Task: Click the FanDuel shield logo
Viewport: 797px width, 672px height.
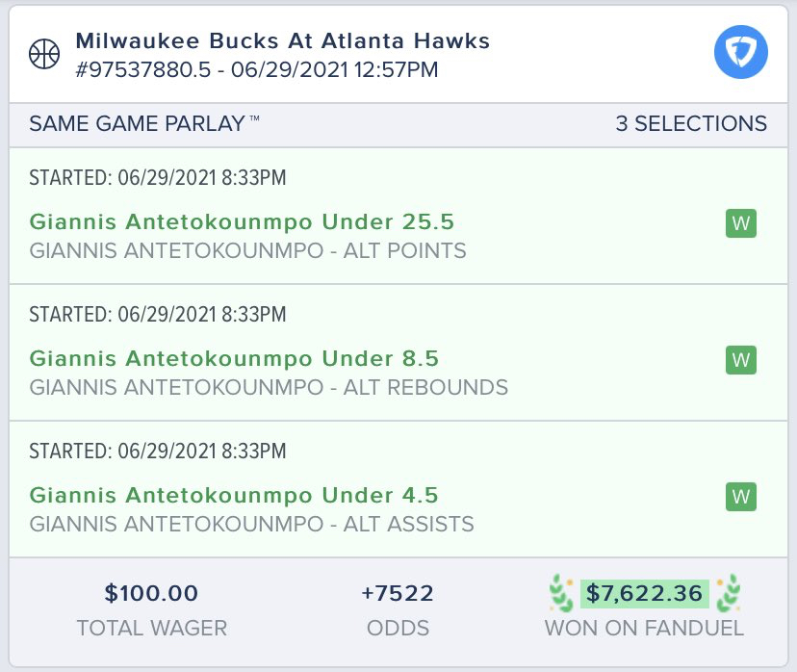Action: pos(740,53)
